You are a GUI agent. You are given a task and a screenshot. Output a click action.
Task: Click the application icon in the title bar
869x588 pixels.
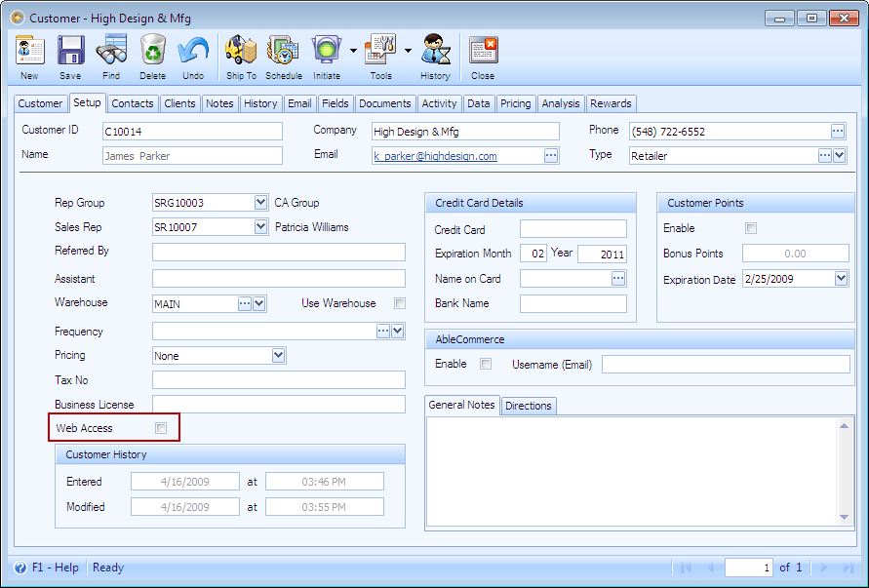click(18, 18)
